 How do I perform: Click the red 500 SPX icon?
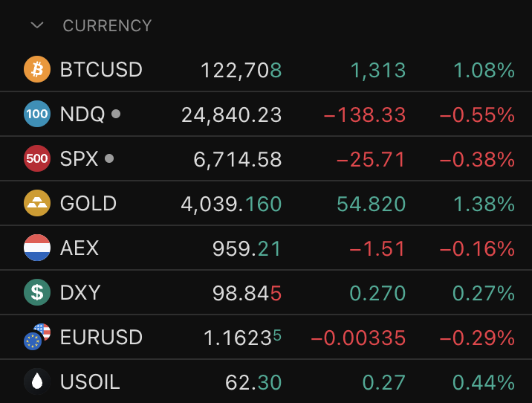coord(36,159)
